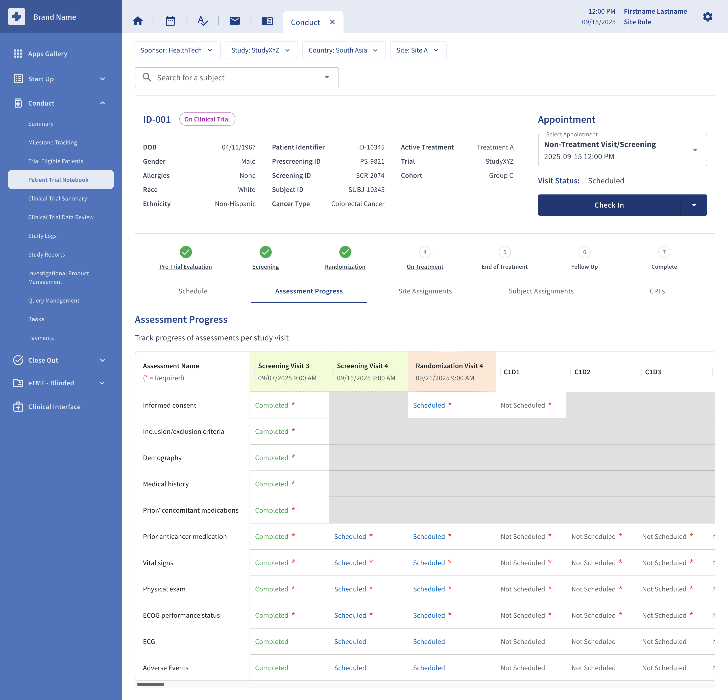Click the Apps Gallery grid icon
This screenshot has height=700, width=728.
click(18, 54)
